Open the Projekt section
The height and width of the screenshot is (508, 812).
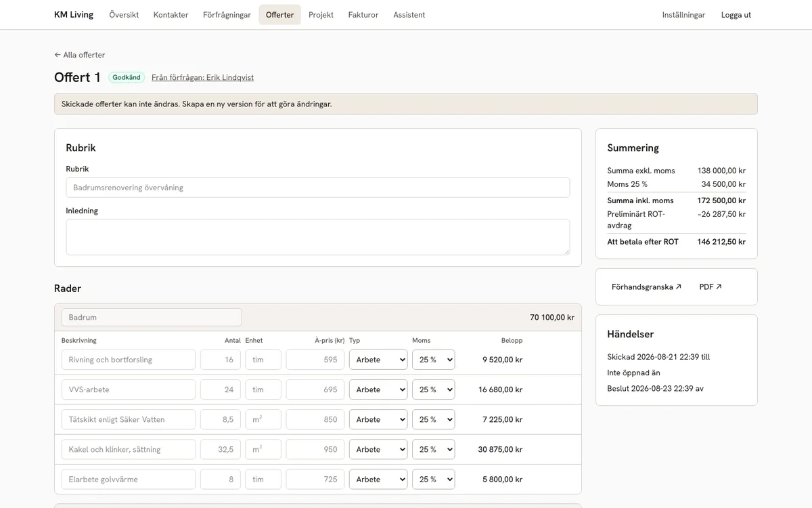click(321, 15)
